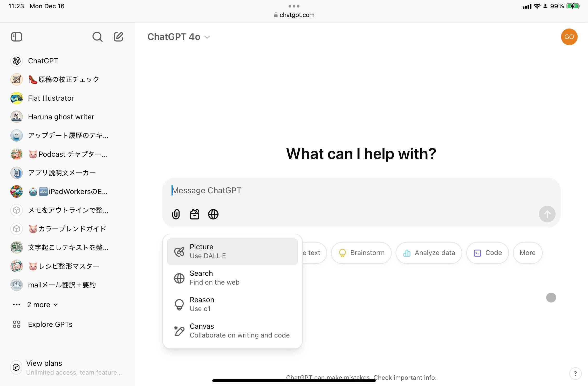The height and width of the screenshot is (386, 588).
Task: Choose Reason Use o1 menu option
Action: (232, 304)
